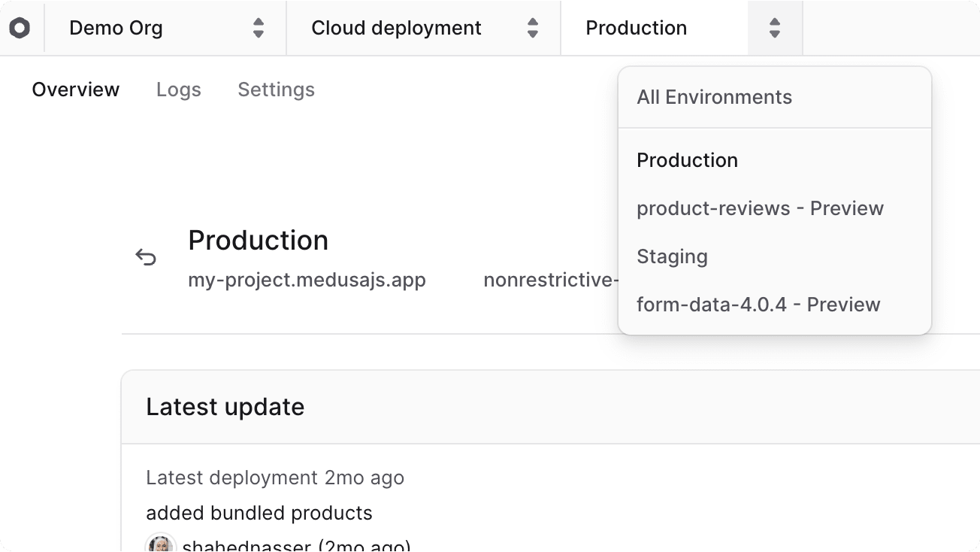This screenshot has height=552, width=980.
Task: Click the chevron icon on the Cloud deployment selector
Action: tap(532, 28)
